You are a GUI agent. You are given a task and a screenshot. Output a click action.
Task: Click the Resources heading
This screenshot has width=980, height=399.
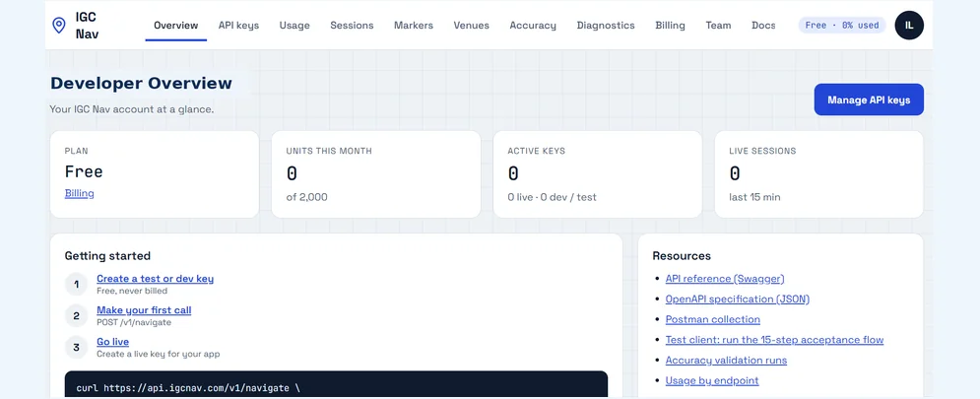[x=682, y=256]
